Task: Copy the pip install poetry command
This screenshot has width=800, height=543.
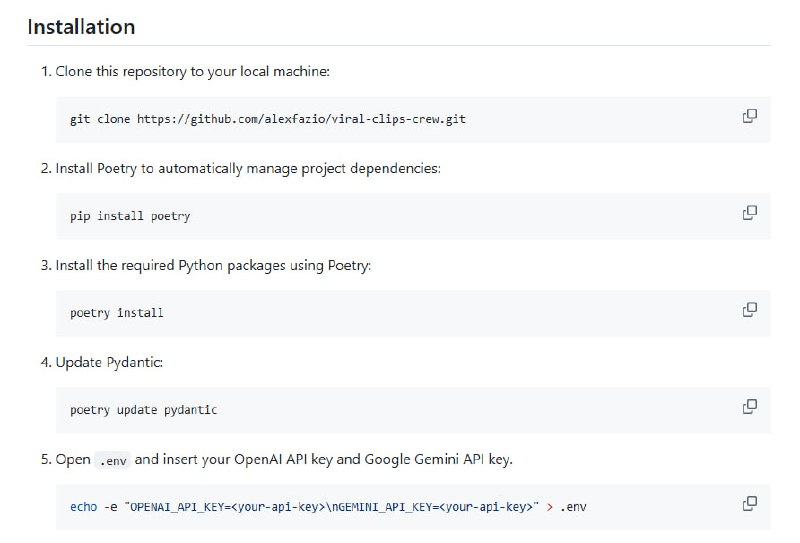Action: 749,213
